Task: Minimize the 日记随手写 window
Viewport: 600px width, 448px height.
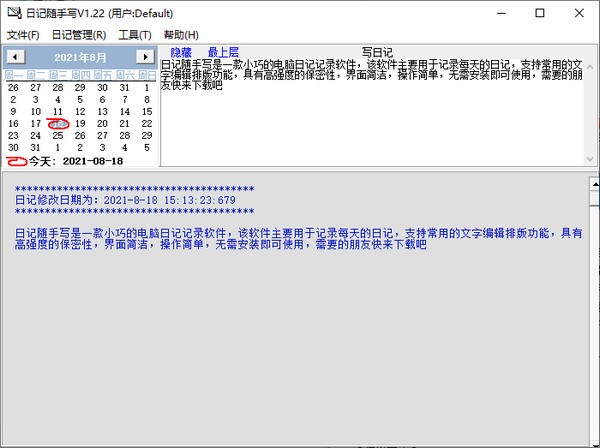Action: click(501, 13)
